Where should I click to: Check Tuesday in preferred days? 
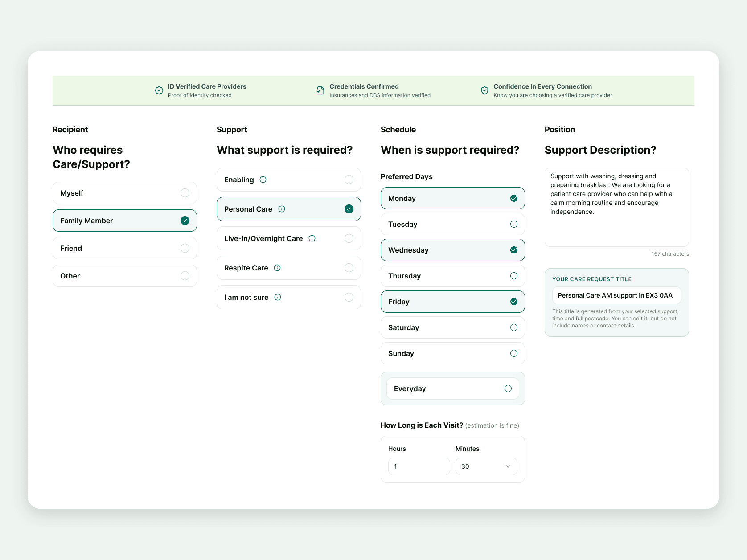453,224
